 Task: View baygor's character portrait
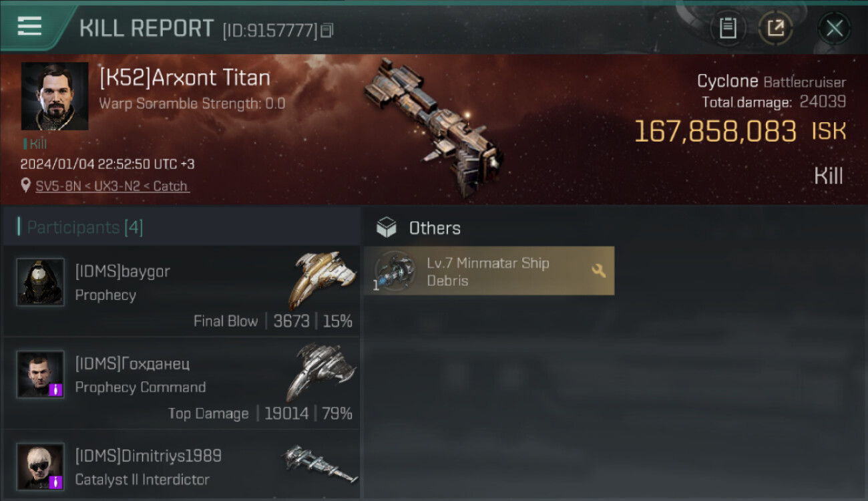40,282
